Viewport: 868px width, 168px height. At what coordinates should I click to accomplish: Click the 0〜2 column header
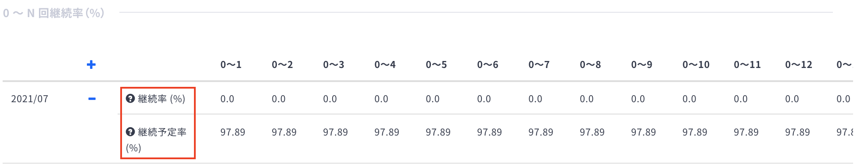(282, 65)
